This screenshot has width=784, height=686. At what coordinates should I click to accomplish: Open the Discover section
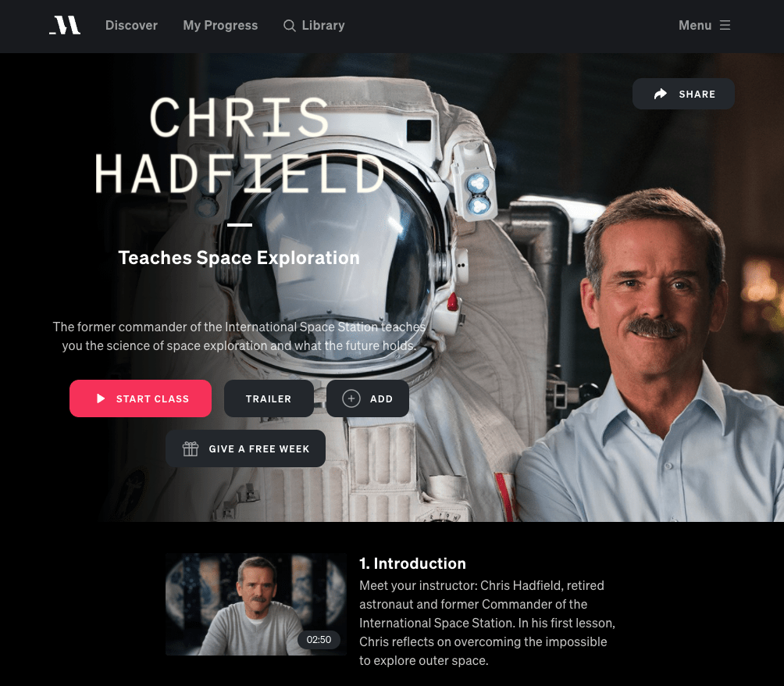click(131, 26)
